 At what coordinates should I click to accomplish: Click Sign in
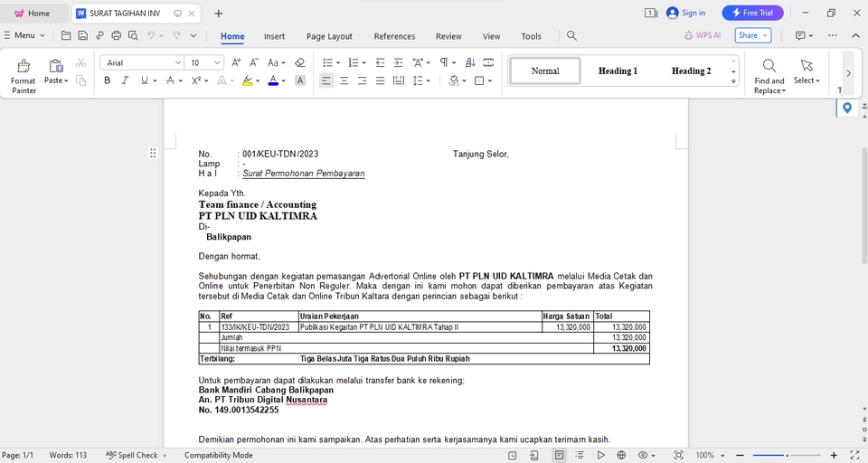pyautogui.click(x=686, y=13)
